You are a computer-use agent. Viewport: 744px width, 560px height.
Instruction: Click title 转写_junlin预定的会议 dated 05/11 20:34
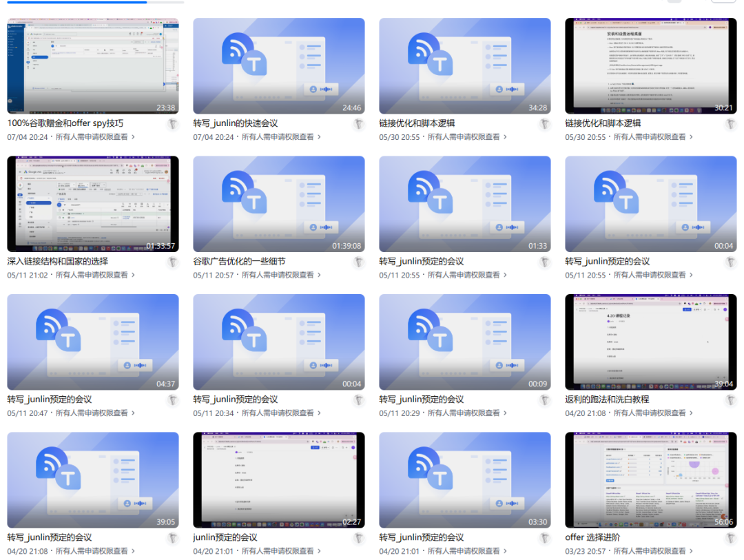236,400
